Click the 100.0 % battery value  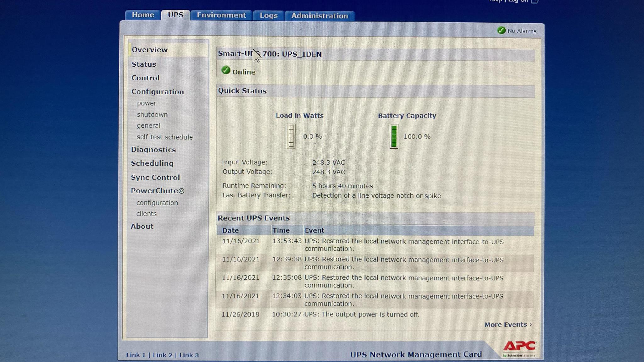point(417,137)
